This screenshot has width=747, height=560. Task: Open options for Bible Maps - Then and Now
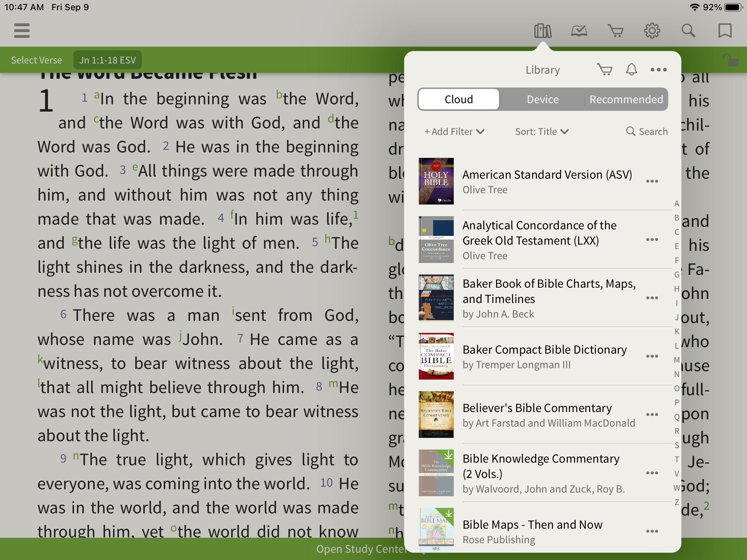[x=652, y=531]
